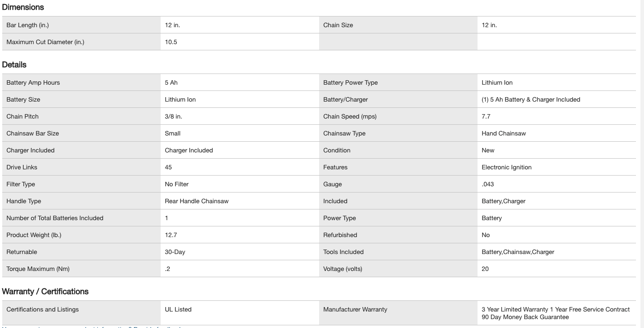
Task: Click the Product Weight (lb.) label
Action: coord(34,235)
